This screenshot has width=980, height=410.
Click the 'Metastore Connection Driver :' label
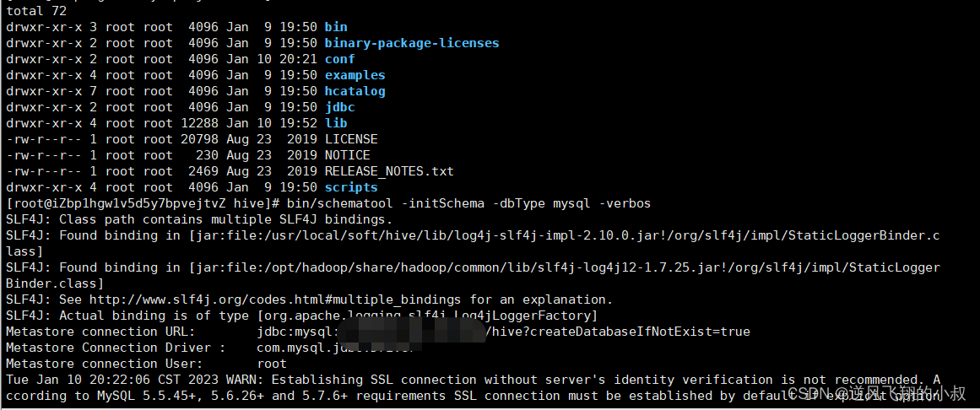[x=116, y=348]
